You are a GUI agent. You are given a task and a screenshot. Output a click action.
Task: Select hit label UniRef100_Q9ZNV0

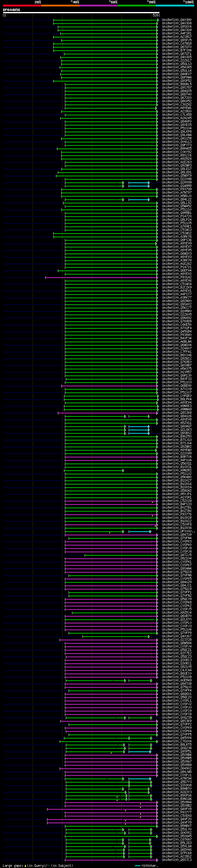click(177, 301)
